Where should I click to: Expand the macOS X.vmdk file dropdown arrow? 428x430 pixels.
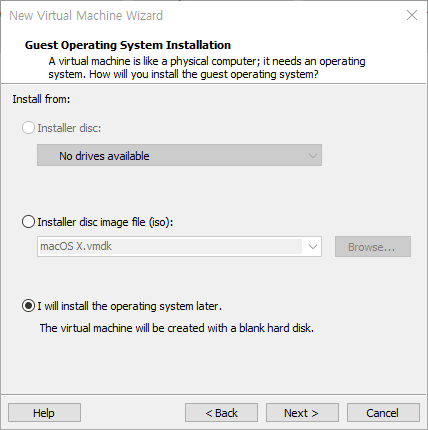tap(313, 247)
